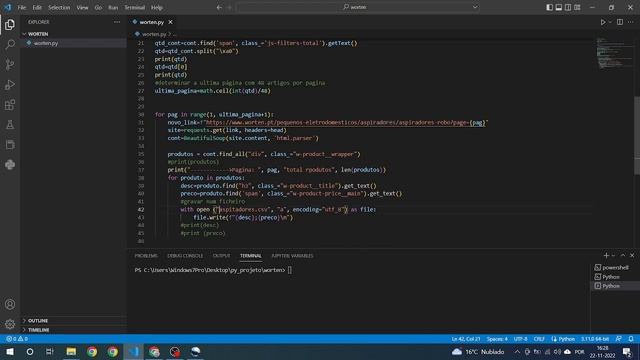Click the editor vertical scrollbar
This screenshot has height=360, width=640.
(x=637, y=136)
